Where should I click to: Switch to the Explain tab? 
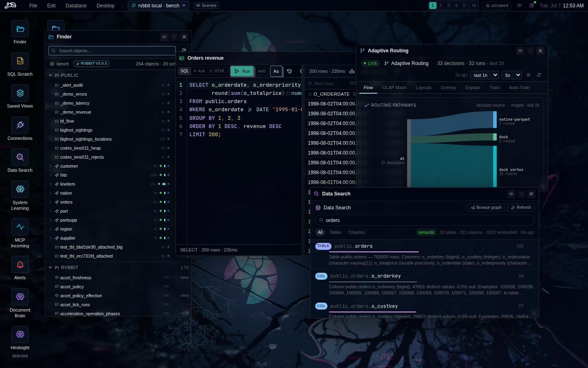coord(473,88)
